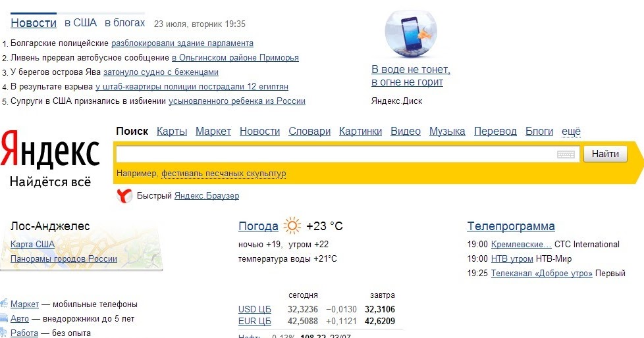Viewport: 644px width, 338px height.
Task: Open the Словари service tab
Action: point(309,132)
